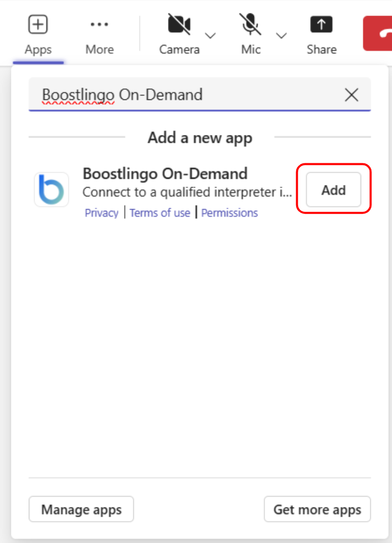Screen dimensions: 392x543
Task: Click the Share screen icon
Action: tap(321, 25)
